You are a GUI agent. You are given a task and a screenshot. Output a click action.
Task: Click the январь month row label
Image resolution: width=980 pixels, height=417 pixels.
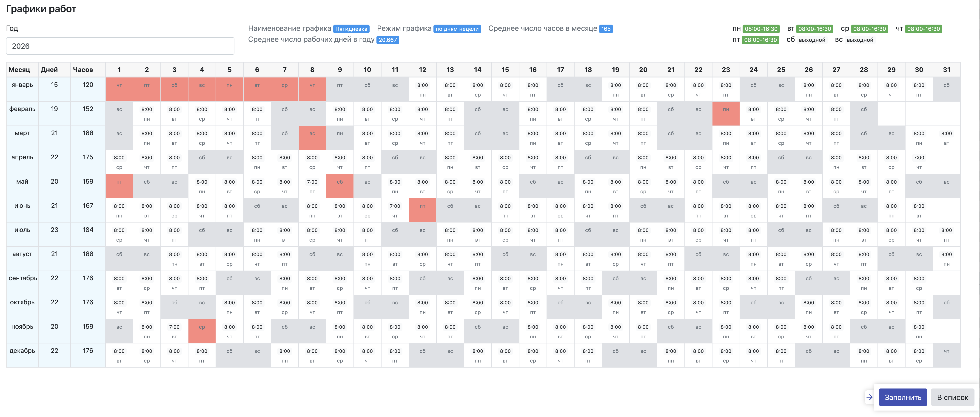[22, 85]
